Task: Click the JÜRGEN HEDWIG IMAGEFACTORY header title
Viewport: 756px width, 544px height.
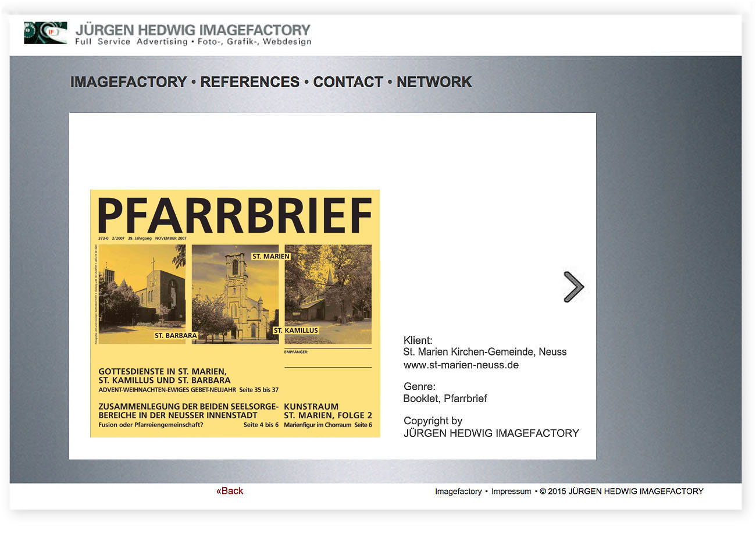Action: (193, 30)
